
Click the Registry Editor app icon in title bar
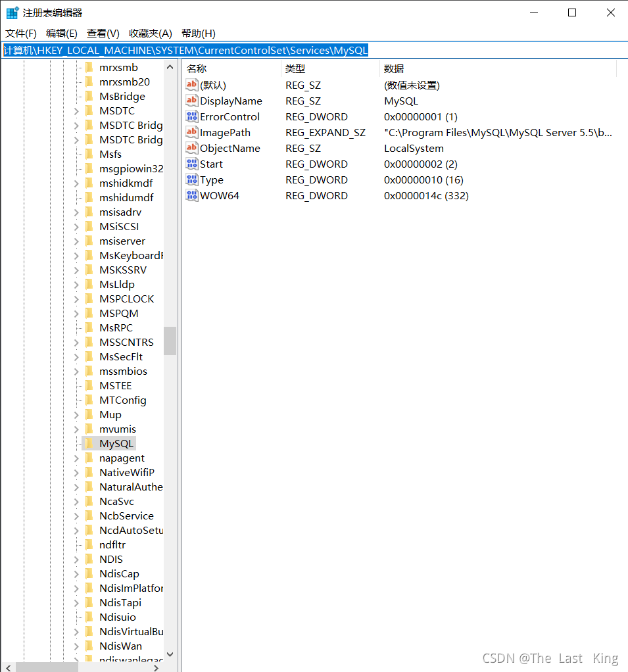(x=12, y=13)
